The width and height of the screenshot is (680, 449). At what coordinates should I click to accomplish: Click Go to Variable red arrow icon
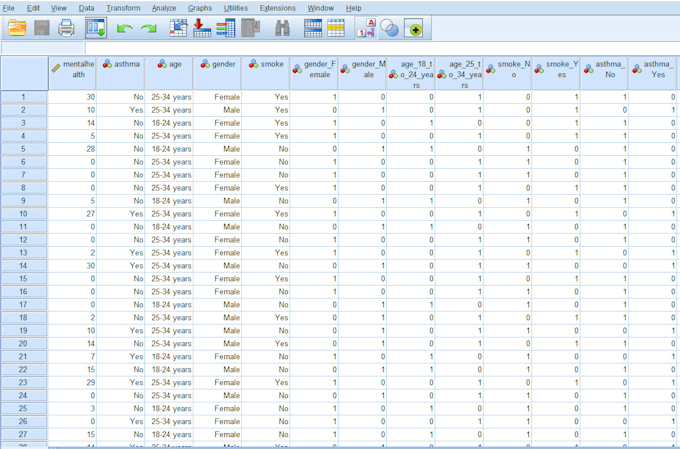202,28
